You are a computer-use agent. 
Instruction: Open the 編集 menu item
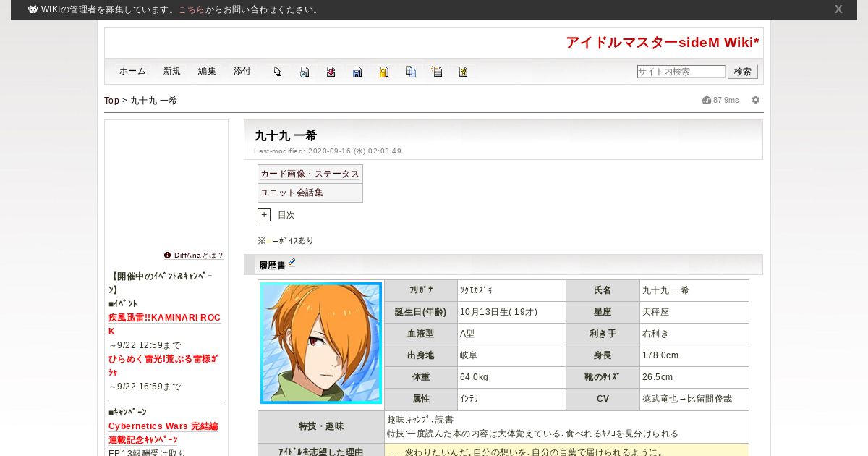207,71
